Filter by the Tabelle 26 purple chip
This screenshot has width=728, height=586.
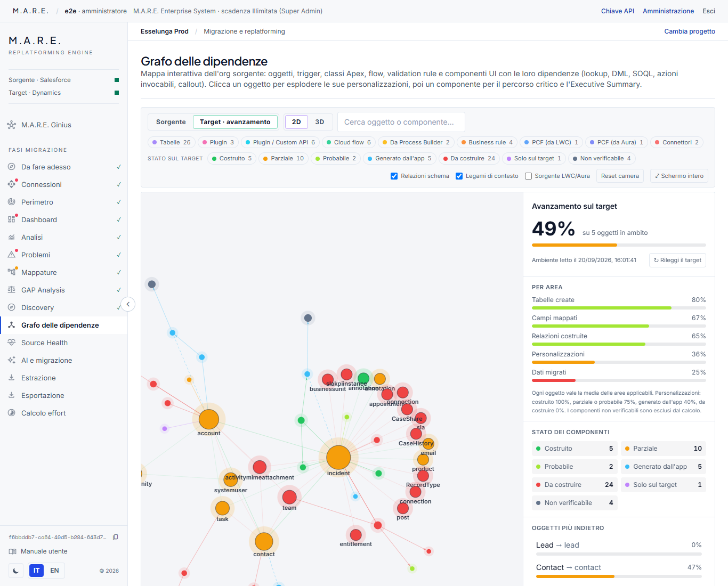(171, 142)
